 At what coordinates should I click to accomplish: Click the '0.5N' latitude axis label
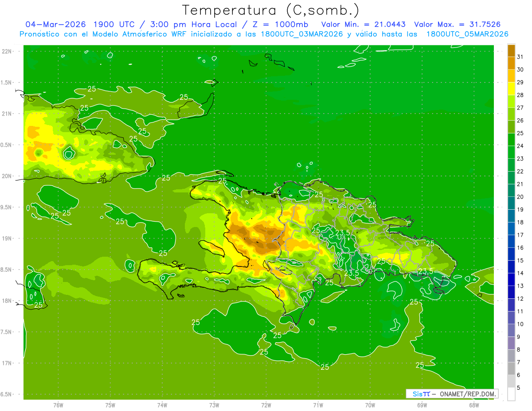pyautogui.click(x=7, y=145)
